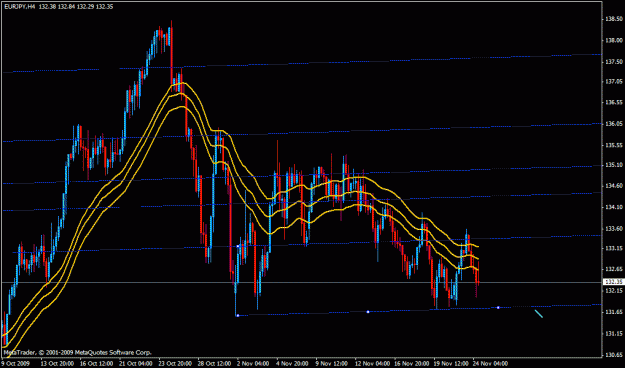Click the 2 Nov 04:00 time label

[253, 364]
